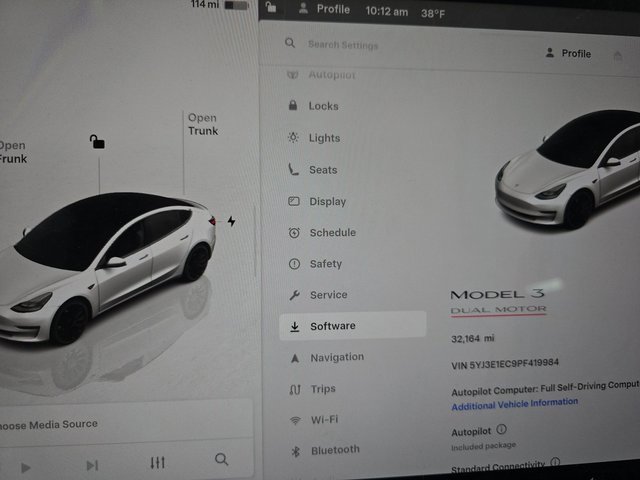
Task: Tap the unlock padlock above the car
Action: click(x=97, y=142)
